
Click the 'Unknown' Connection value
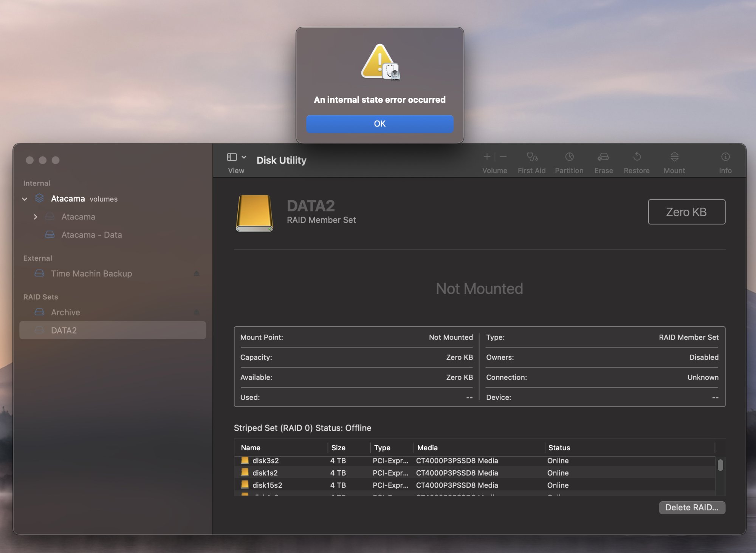703,377
